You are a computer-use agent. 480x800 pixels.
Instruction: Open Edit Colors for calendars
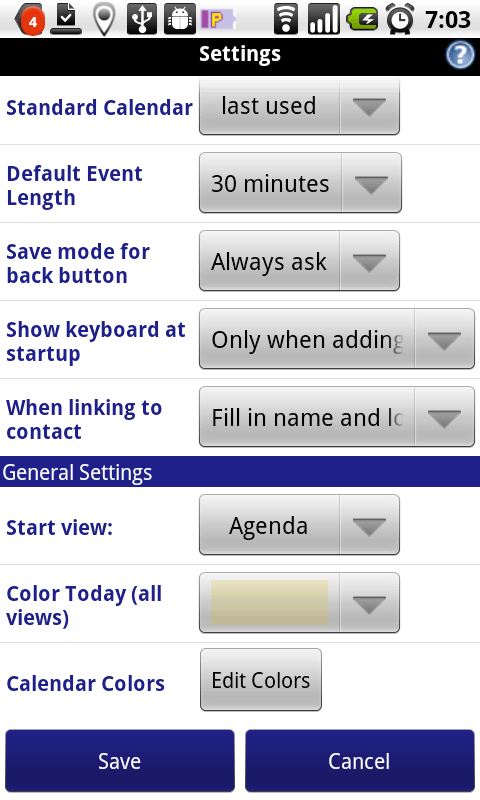point(261,680)
